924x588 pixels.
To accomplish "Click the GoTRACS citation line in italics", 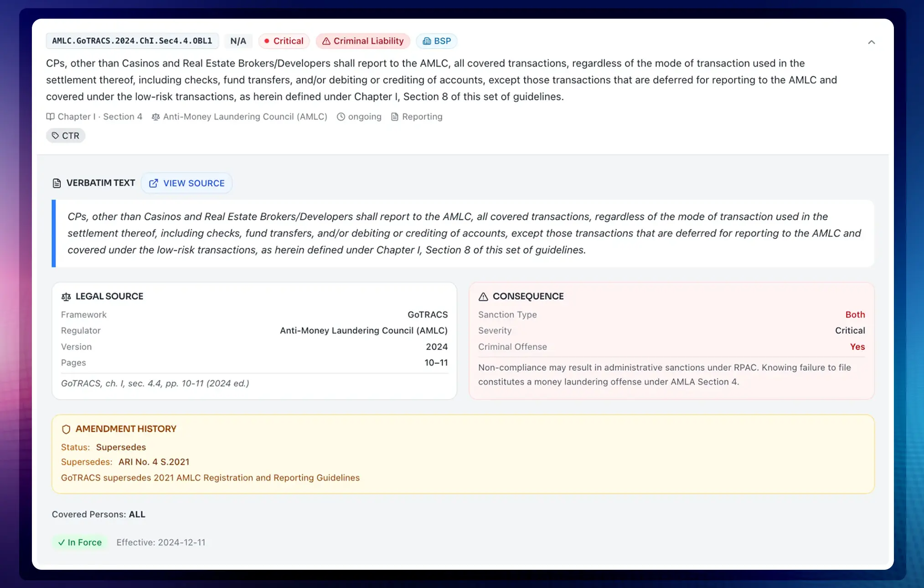I will point(155,383).
